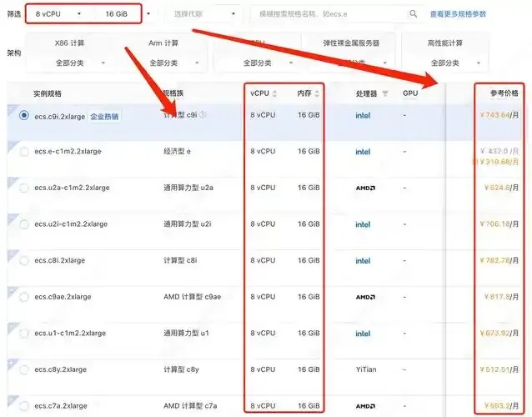Click the search magnifier icon
Viewport: 532px width, 417px height.
pyautogui.click(x=413, y=14)
